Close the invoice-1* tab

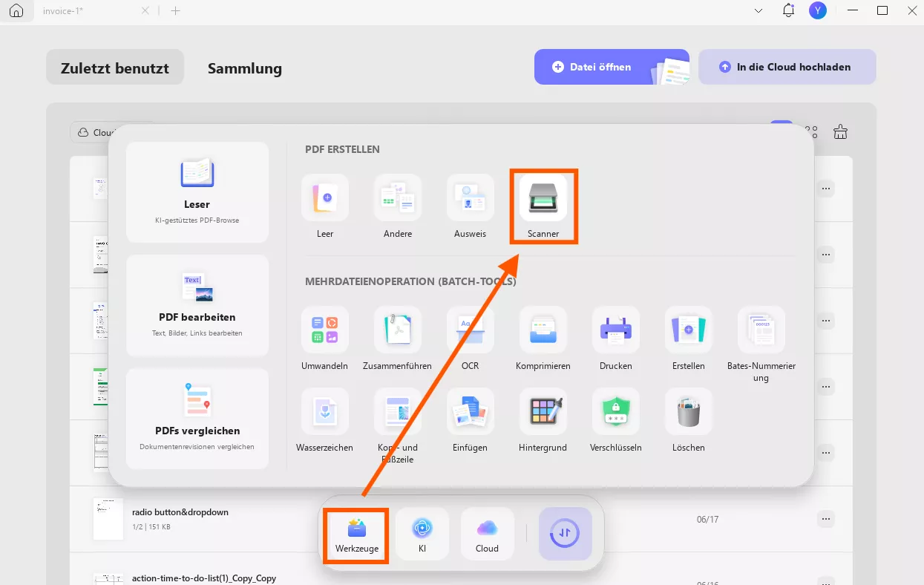tap(145, 11)
